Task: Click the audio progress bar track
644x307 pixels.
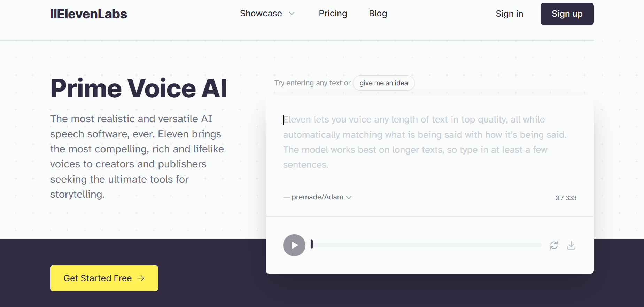Action: pyautogui.click(x=427, y=245)
